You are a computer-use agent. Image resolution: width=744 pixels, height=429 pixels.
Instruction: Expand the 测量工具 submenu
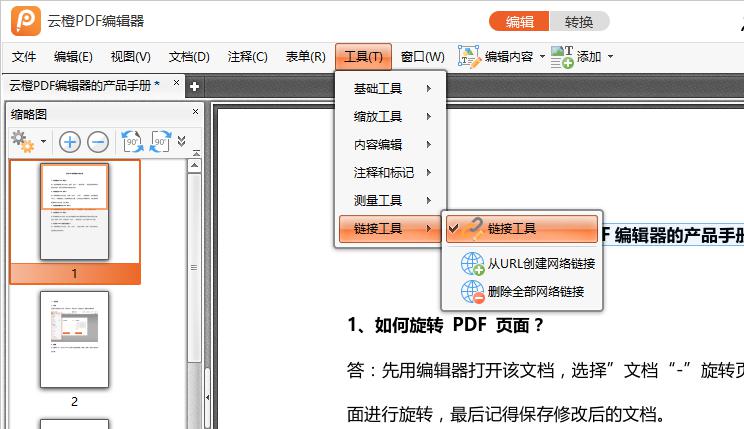coord(391,200)
